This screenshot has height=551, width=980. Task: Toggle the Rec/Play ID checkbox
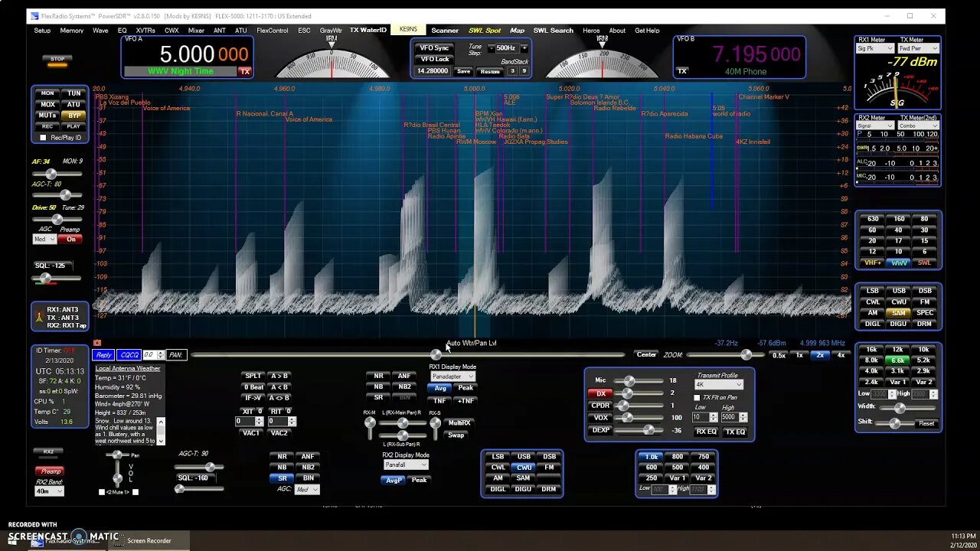pos(43,138)
